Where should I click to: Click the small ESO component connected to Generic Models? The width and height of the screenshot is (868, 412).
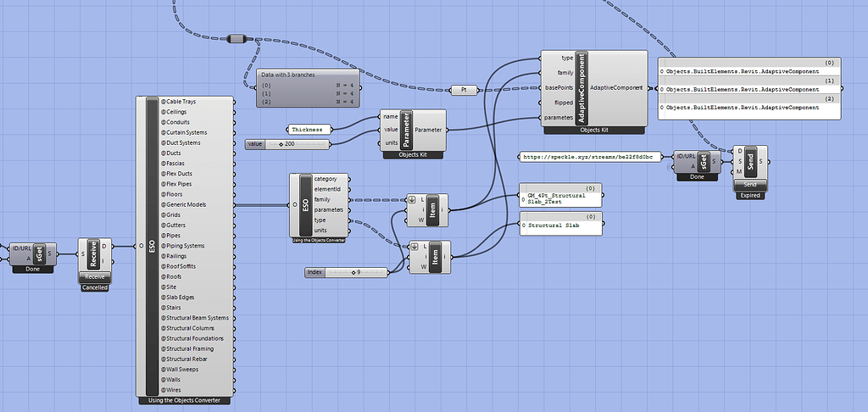click(305, 204)
